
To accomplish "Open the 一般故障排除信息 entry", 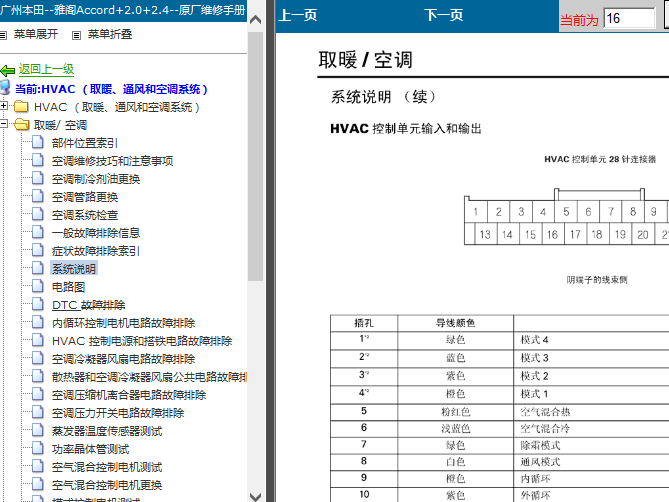I will click(x=96, y=232).
